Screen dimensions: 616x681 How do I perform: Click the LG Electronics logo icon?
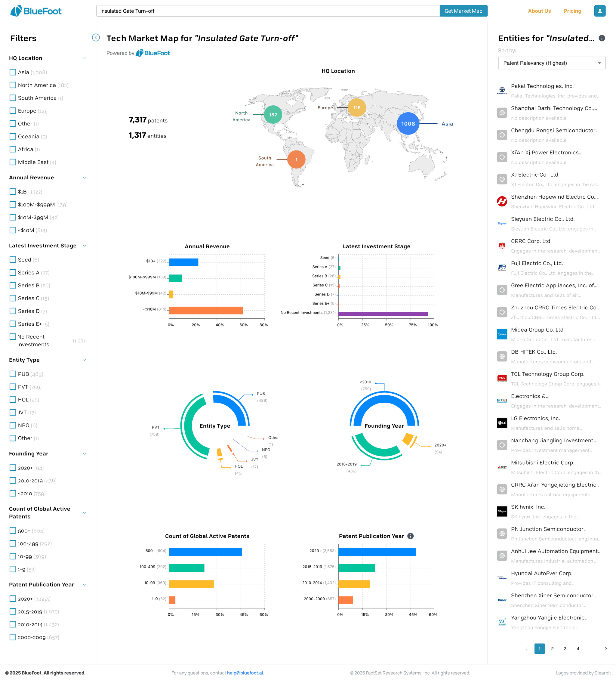(502, 423)
